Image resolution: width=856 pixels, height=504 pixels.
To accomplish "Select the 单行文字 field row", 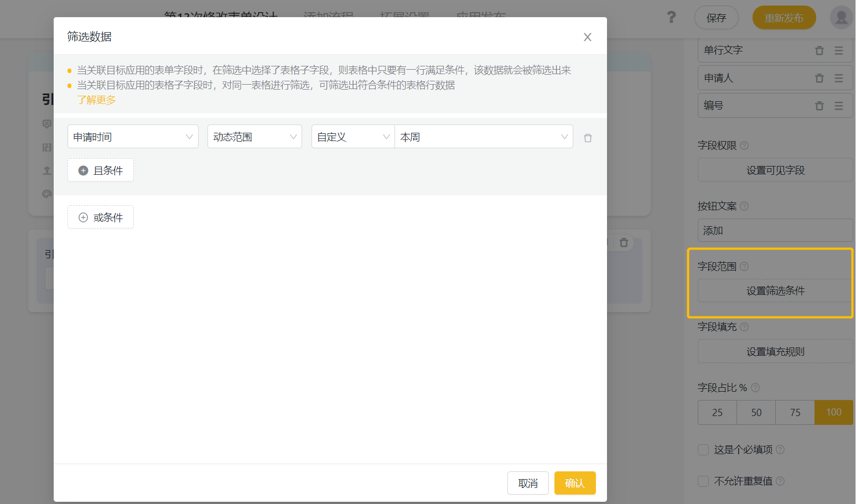I will (x=775, y=50).
